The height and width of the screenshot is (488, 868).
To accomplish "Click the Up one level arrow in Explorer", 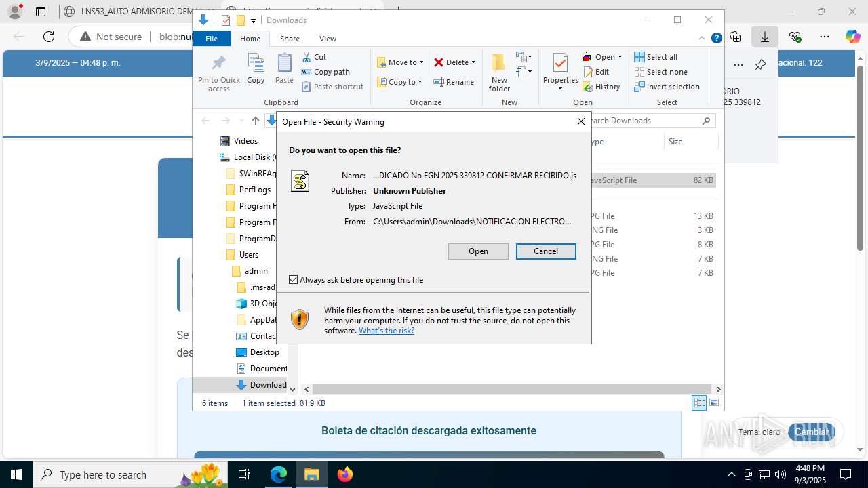I will point(255,121).
